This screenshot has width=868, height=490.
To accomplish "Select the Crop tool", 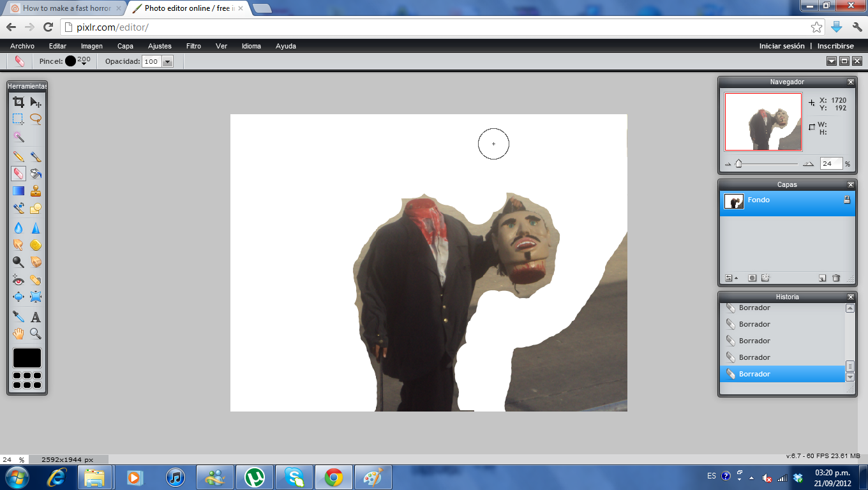I will click(x=19, y=102).
